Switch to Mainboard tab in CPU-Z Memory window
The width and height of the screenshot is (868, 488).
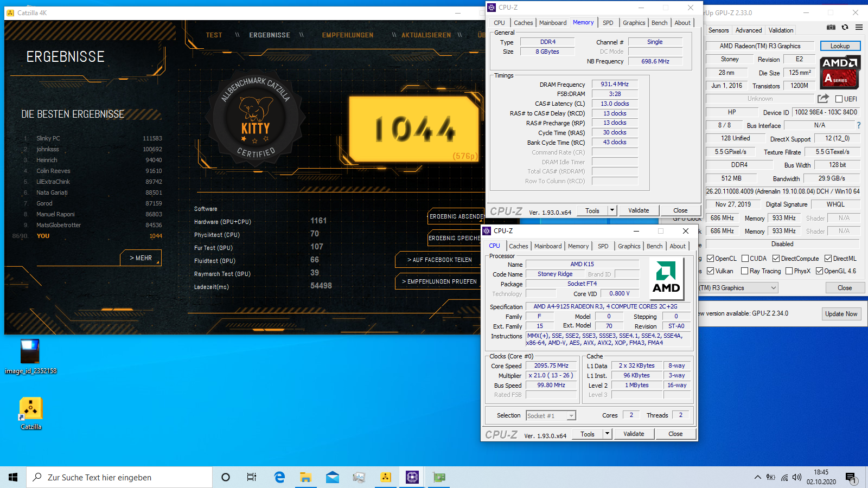[553, 23]
